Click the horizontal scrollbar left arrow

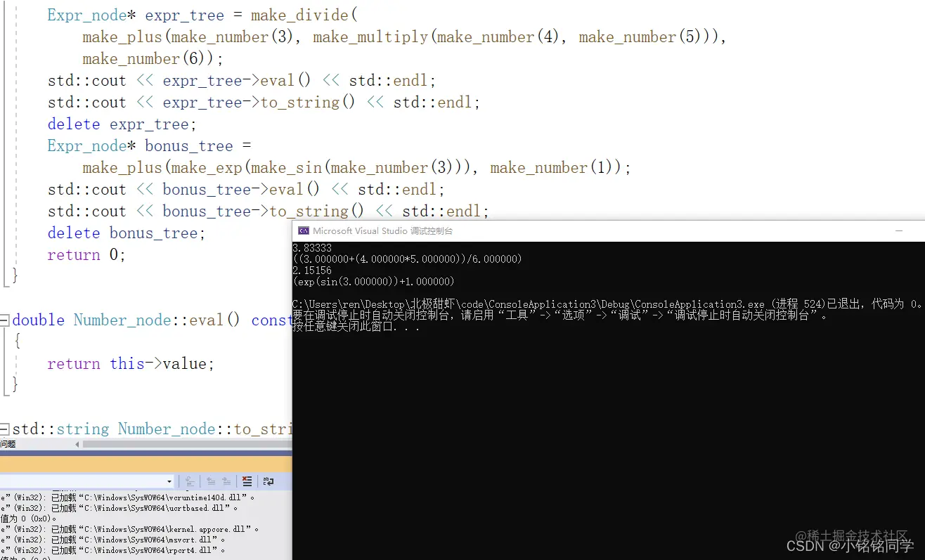click(77, 444)
